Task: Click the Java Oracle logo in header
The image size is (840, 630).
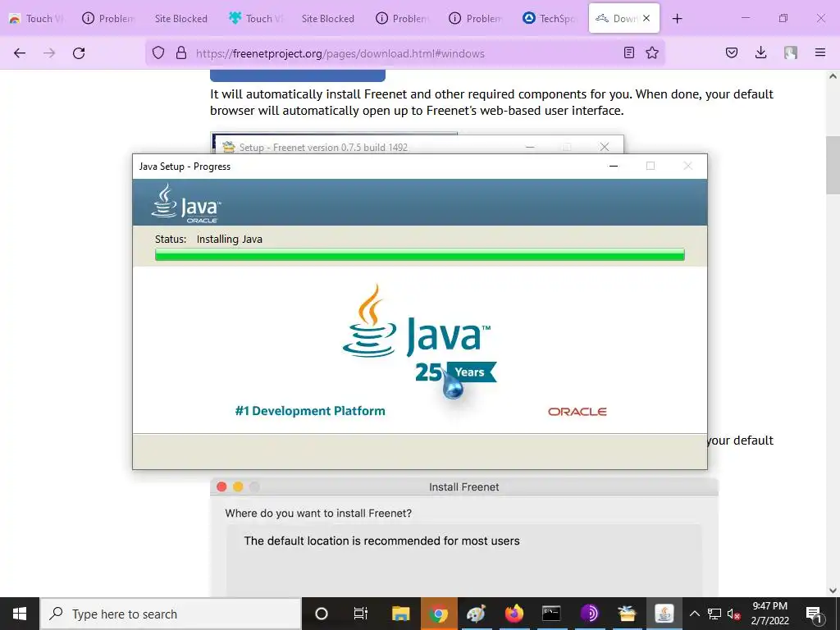Action: coord(186,203)
